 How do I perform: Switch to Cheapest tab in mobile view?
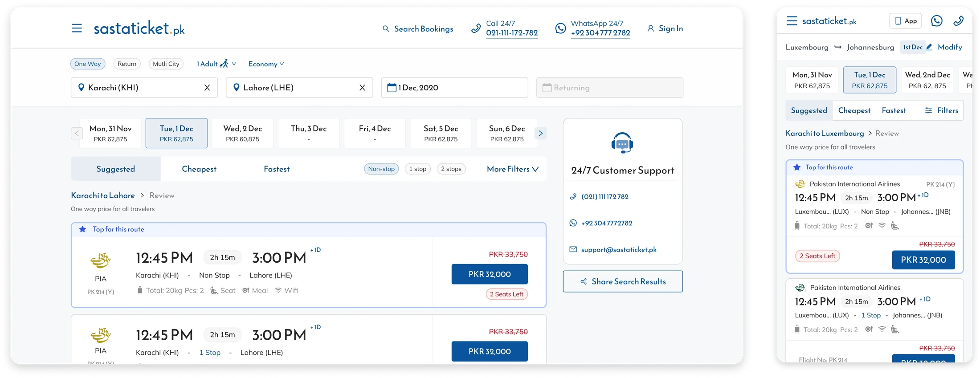[854, 110]
